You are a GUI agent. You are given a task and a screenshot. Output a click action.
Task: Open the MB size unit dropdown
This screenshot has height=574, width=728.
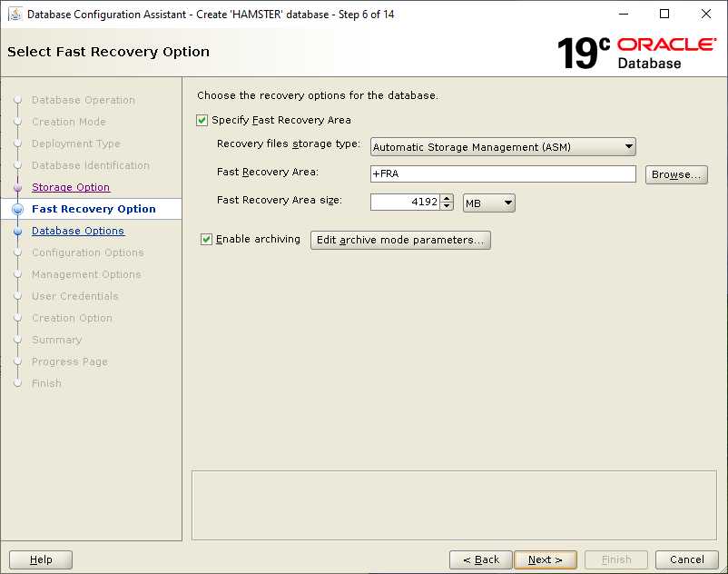pos(489,203)
